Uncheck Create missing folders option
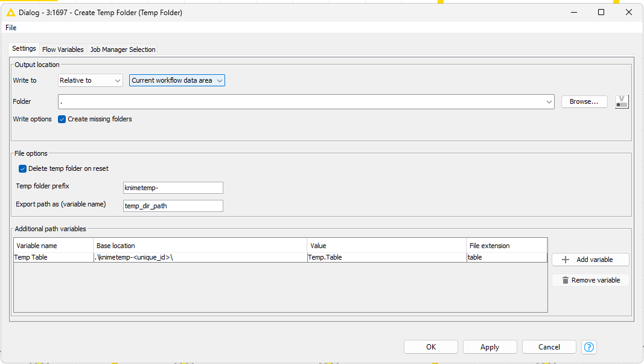The image size is (644, 364). 62,120
